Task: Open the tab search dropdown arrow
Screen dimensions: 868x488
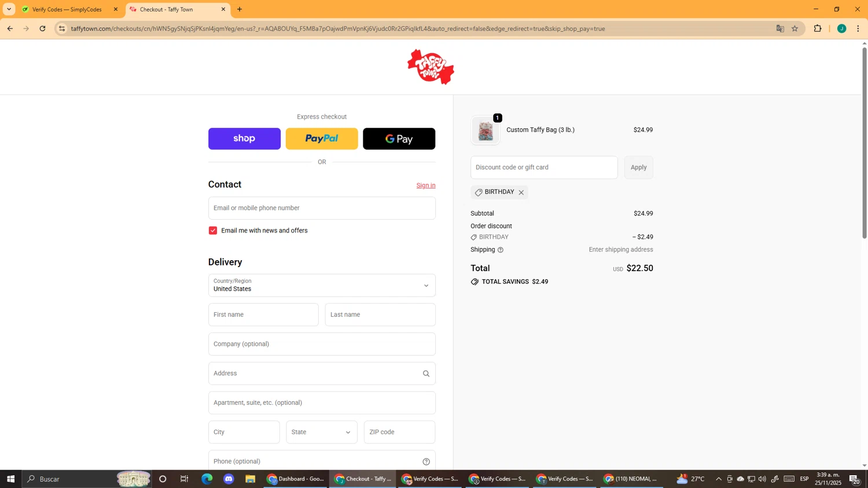Action: 9,9
